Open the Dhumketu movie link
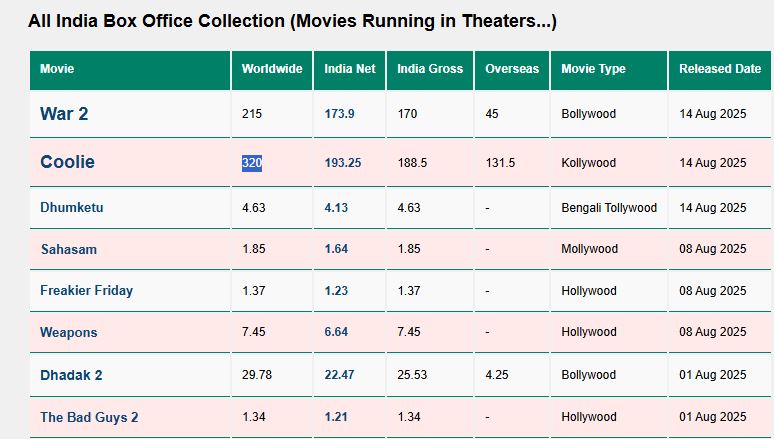This screenshot has height=439, width=774. pyautogui.click(x=72, y=207)
